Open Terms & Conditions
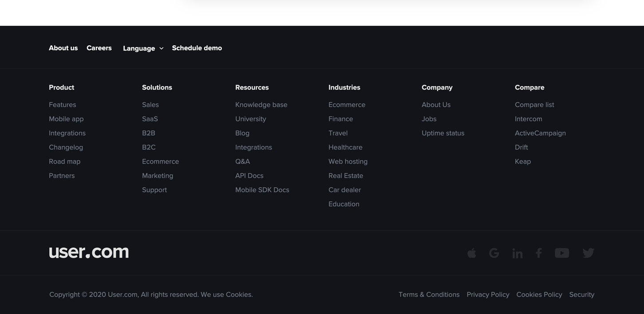The width and height of the screenshot is (644, 314). [x=429, y=294]
